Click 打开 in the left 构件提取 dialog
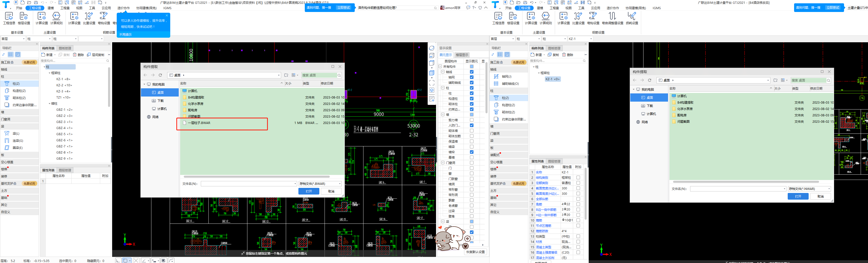 pos(309,191)
